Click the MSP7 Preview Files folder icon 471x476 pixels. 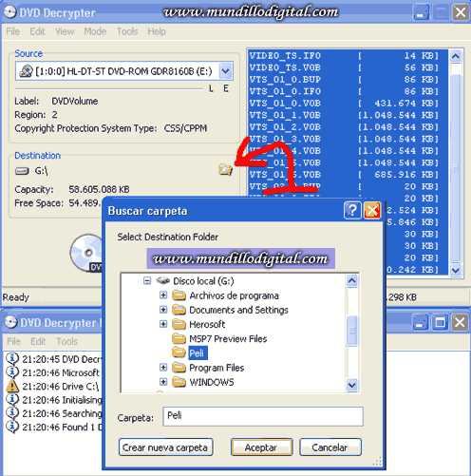179,338
